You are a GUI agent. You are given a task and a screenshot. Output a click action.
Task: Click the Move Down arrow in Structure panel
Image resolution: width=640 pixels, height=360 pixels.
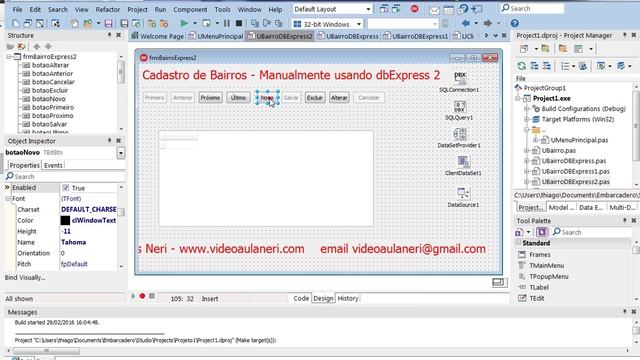[48, 47]
